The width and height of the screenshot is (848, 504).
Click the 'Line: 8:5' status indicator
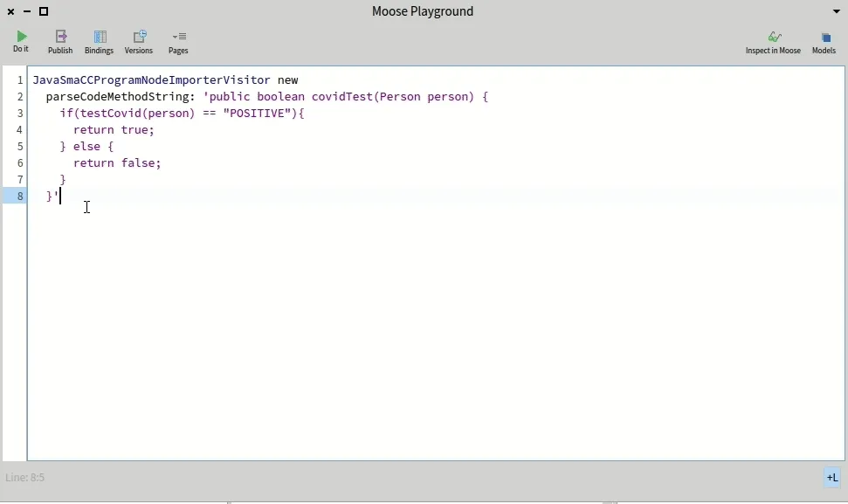(24, 478)
